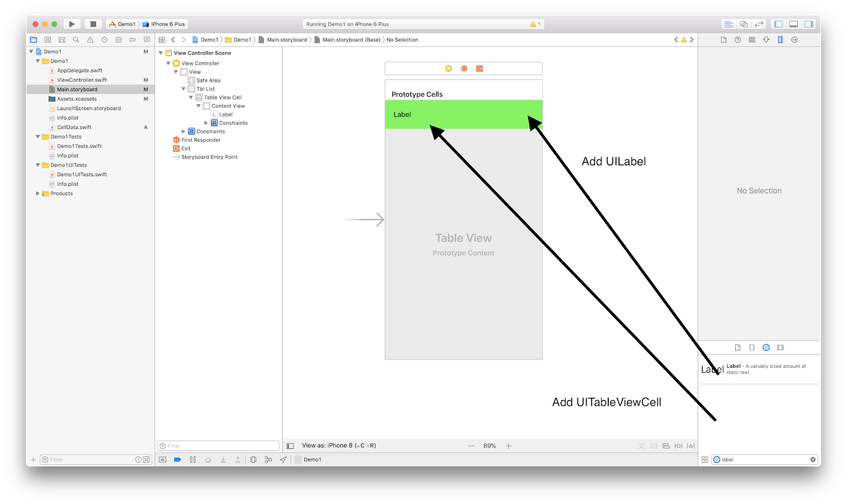The height and width of the screenshot is (504, 847).
Task: Toggle the Debug area visibility
Action: 794,24
